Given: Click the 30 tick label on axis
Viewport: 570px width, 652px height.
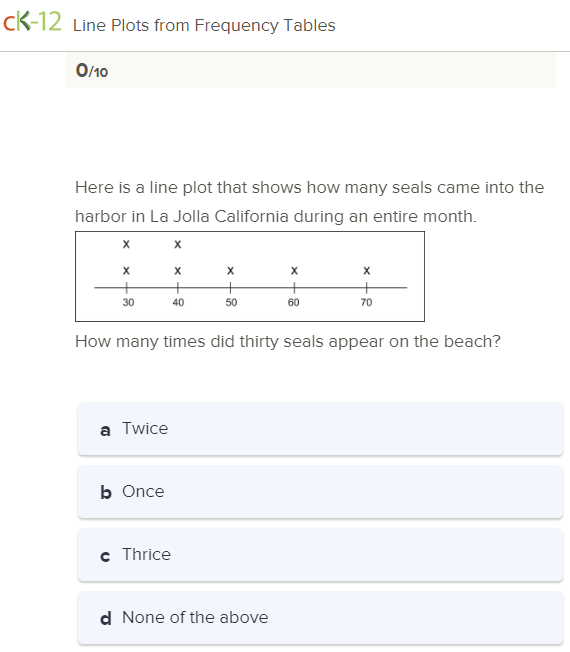Looking at the screenshot, I should click(x=128, y=302).
